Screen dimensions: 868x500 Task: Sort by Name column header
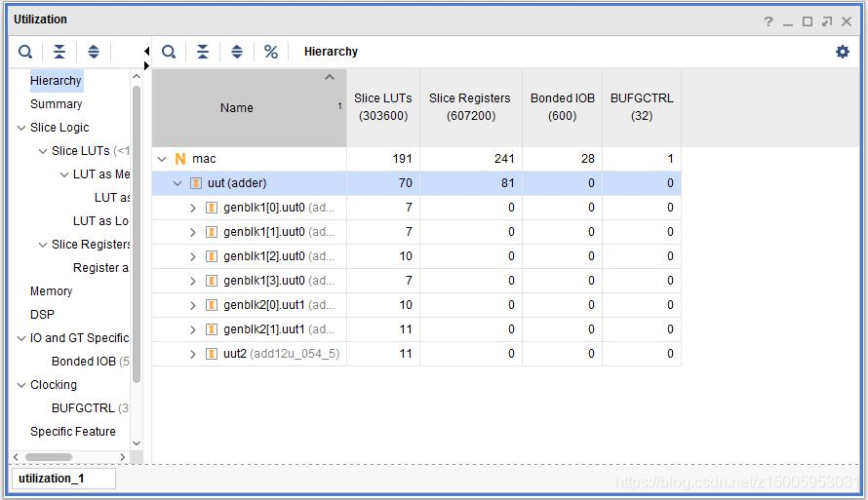coord(249,108)
